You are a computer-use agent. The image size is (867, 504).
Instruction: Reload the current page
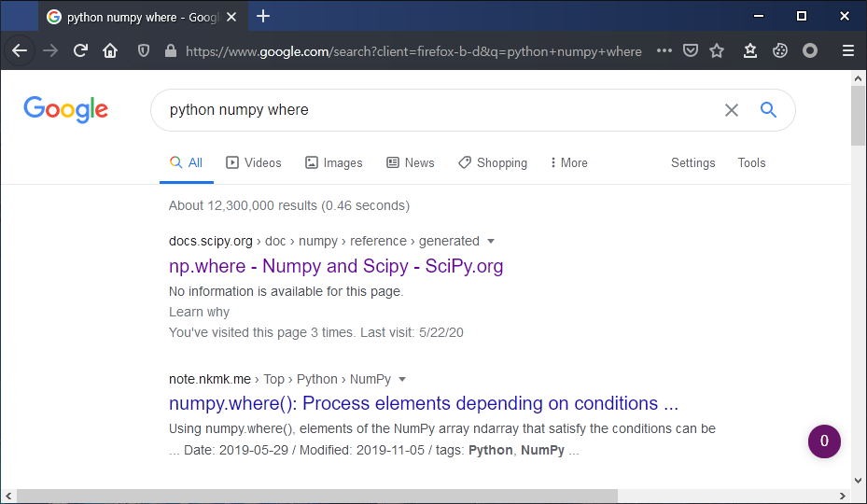[81, 51]
